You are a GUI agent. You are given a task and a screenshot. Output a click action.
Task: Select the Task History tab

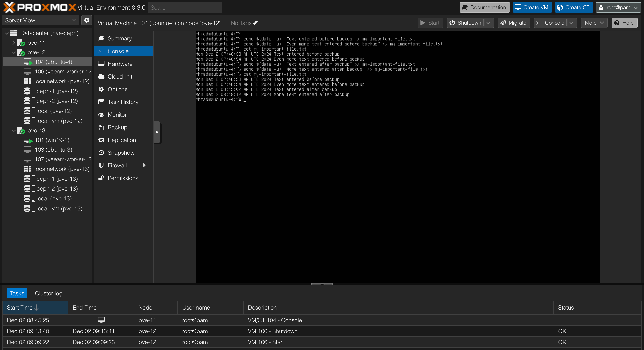pyautogui.click(x=124, y=102)
